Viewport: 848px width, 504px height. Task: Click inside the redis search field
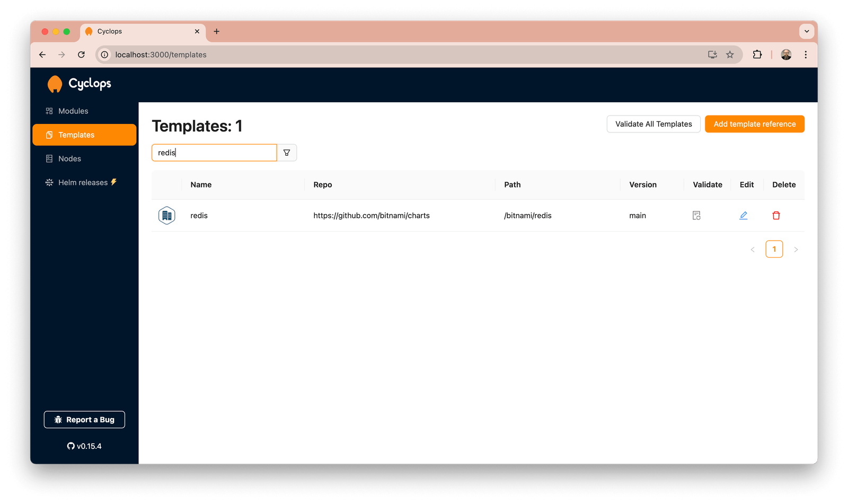(214, 153)
